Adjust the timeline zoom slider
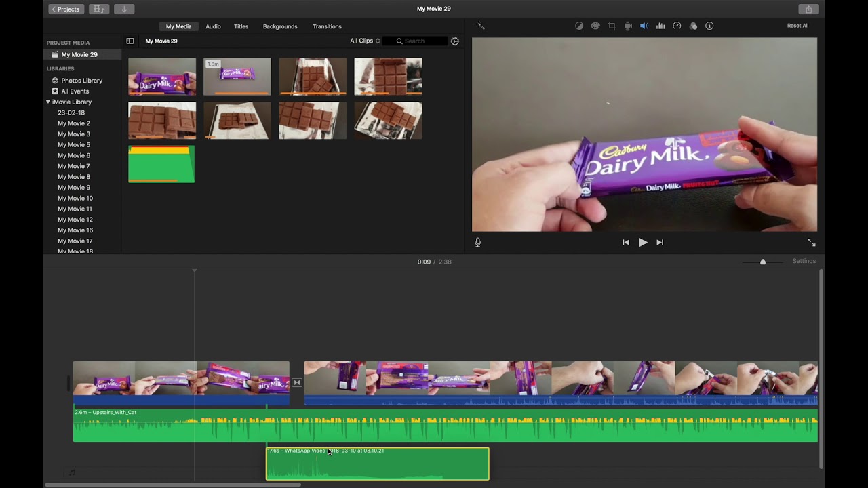 coord(763,262)
